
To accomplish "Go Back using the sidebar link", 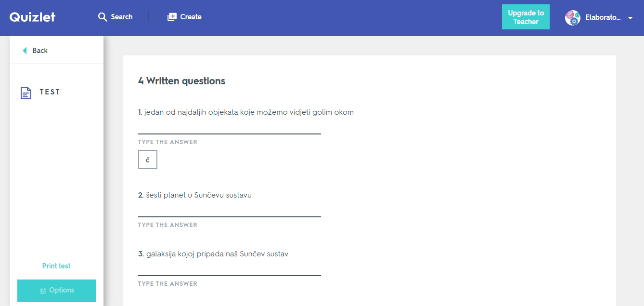I will pyautogui.click(x=40, y=51).
